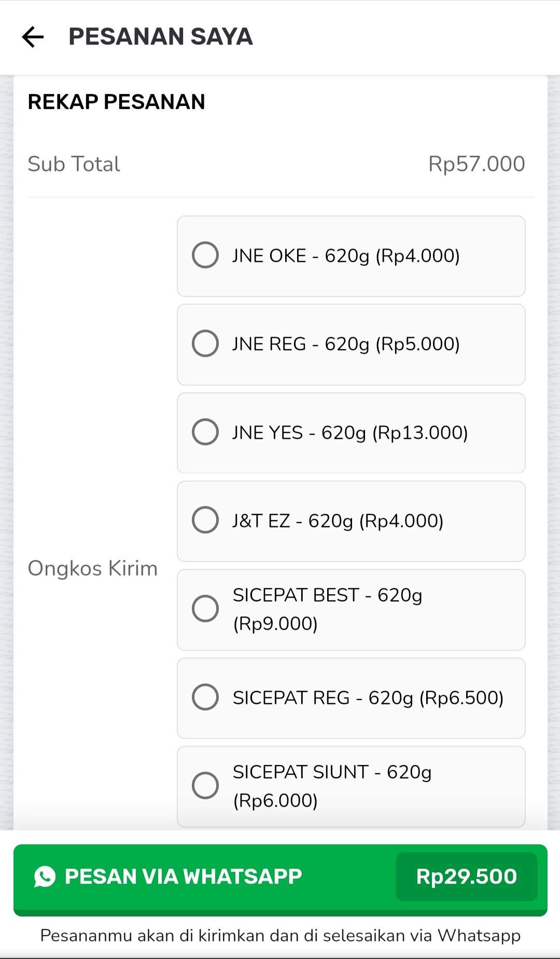The width and height of the screenshot is (560, 959).
Task: Go back with the arrow icon
Action: 33,37
